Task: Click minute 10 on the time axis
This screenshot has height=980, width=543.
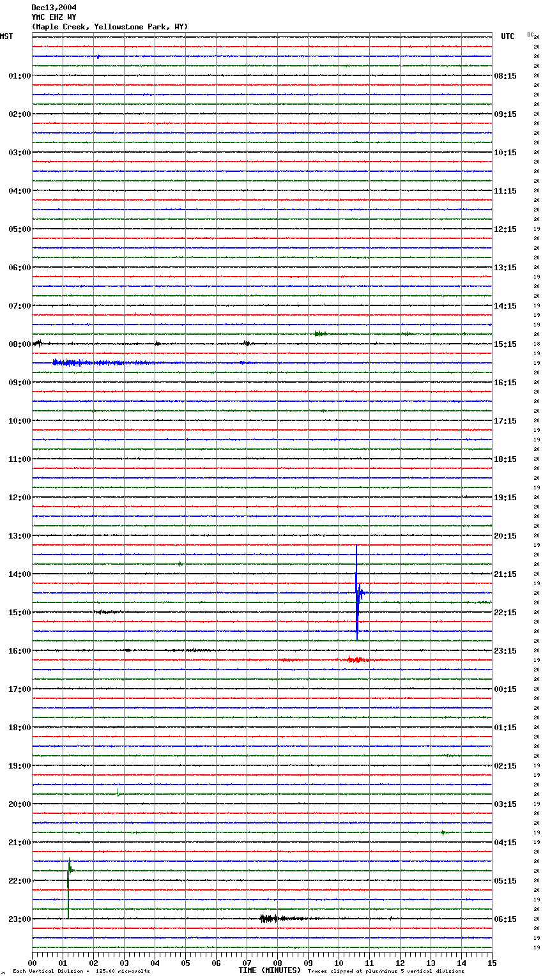Action: [339, 963]
